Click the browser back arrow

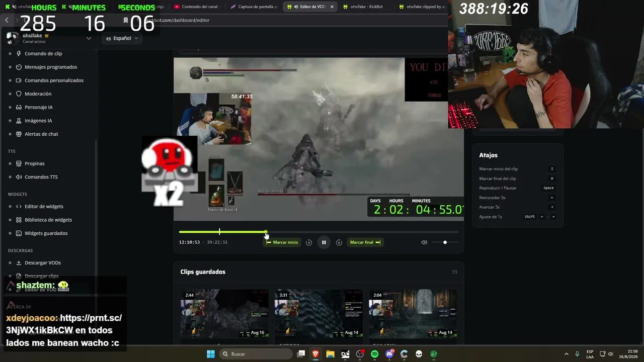[x=7, y=20]
